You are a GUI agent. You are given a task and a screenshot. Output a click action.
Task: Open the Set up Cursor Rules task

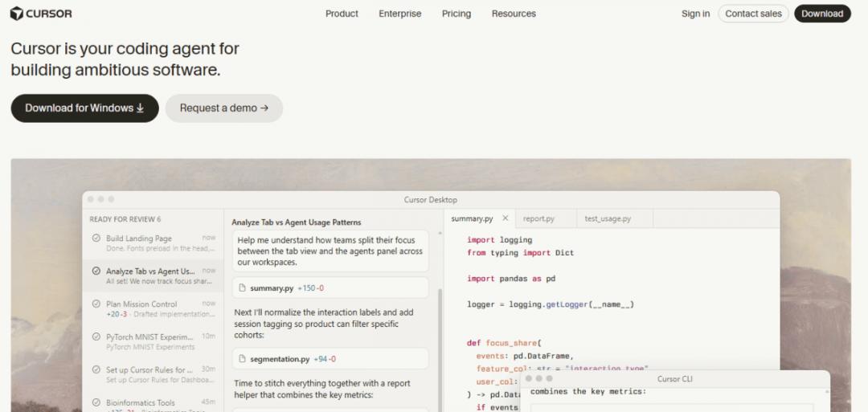pyautogui.click(x=154, y=374)
